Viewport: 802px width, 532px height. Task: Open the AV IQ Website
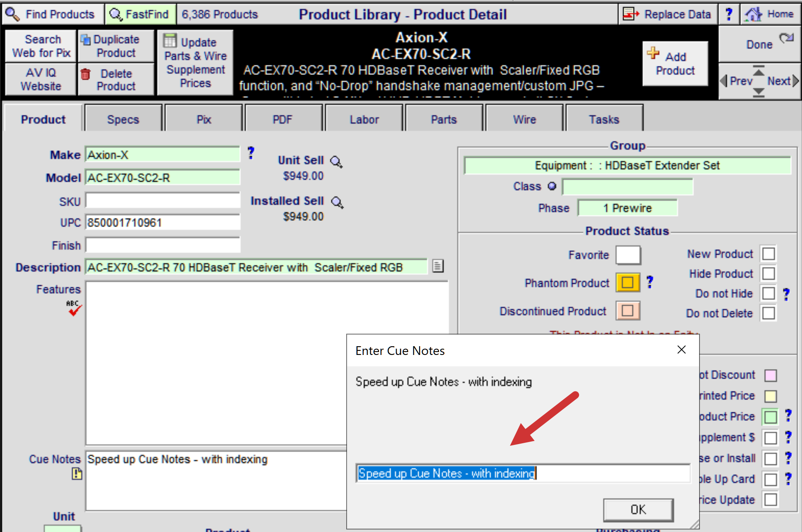(x=41, y=80)
